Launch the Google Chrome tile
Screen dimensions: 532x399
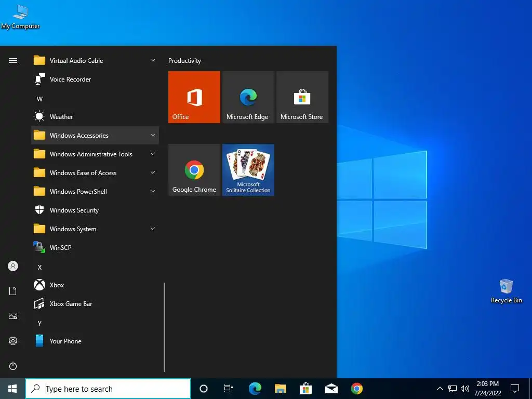pyautogui.click(x=194, y=170)
